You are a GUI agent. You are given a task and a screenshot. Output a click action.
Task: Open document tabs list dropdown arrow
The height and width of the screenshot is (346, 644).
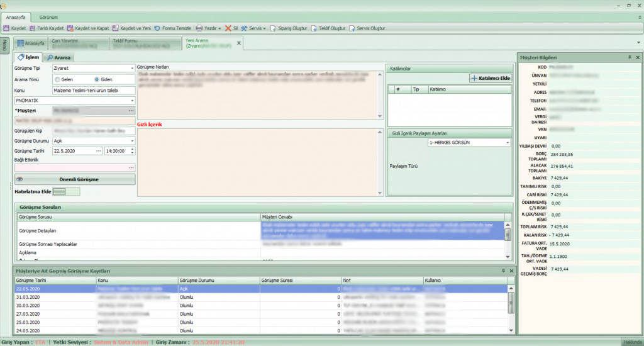click(x=639, y=43)
